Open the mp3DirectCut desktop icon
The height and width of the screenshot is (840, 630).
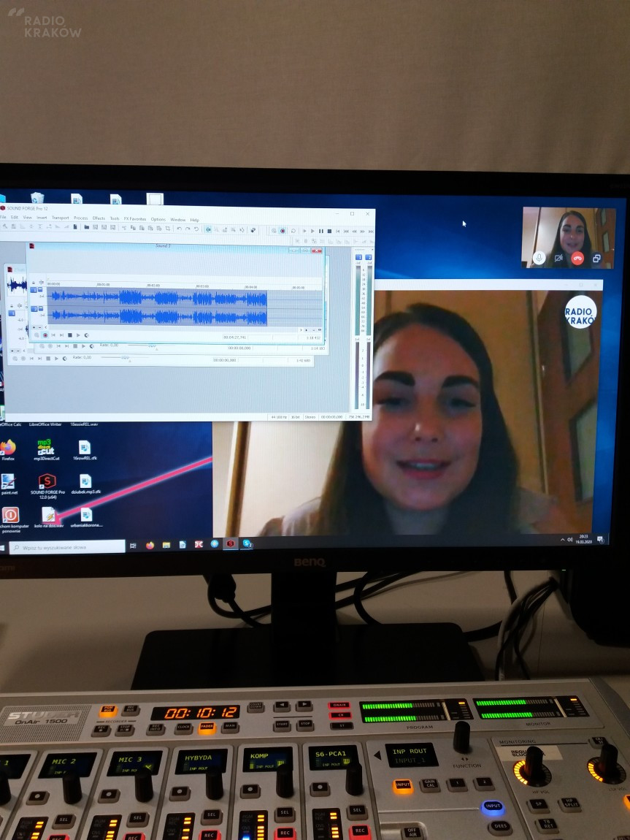coord(45,448)
